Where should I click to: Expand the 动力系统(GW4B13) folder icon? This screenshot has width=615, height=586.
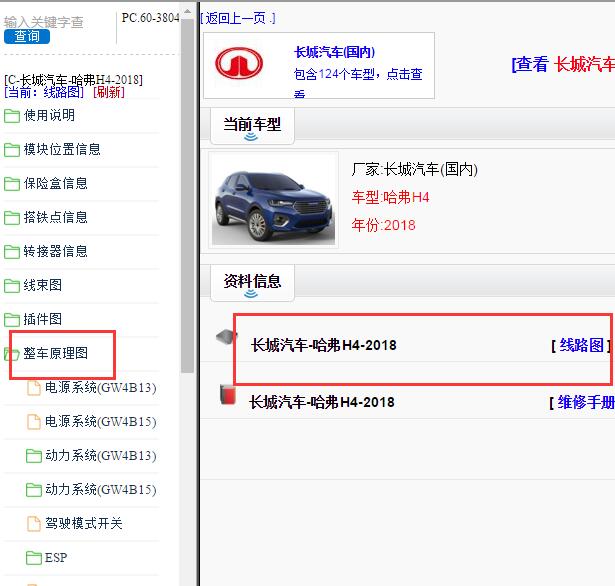pyautogui.click(x=34, y=456)
